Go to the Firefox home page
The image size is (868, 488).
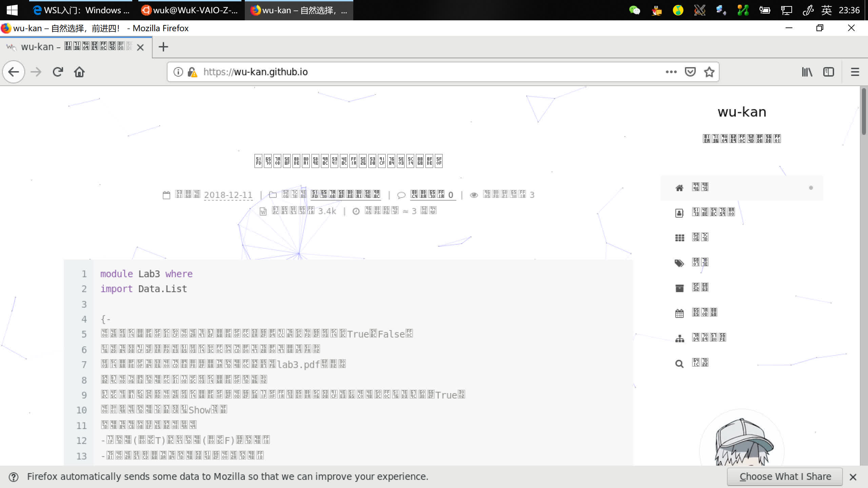click(79, 72)
